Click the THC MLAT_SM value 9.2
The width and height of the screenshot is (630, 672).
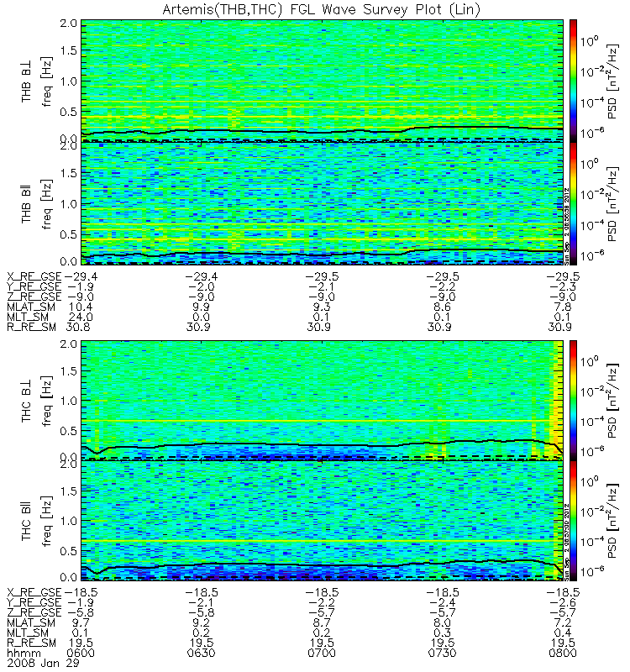point(201,622)
